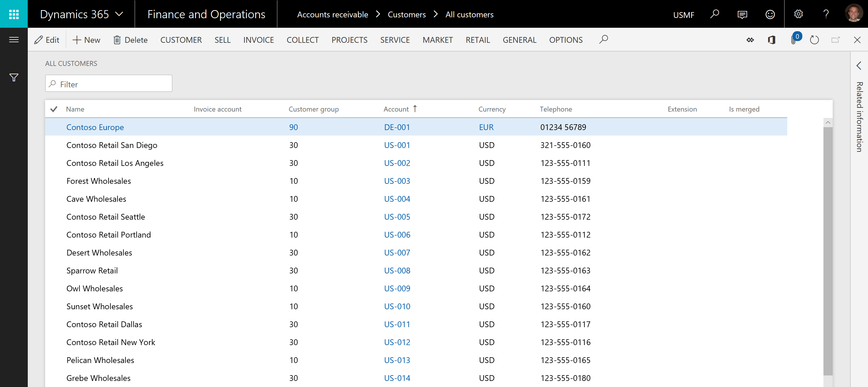This screenshot has height=387, width=868.
Task: Toggle the row checkbox for Contoso Europe
Action: tap(54, 127)
